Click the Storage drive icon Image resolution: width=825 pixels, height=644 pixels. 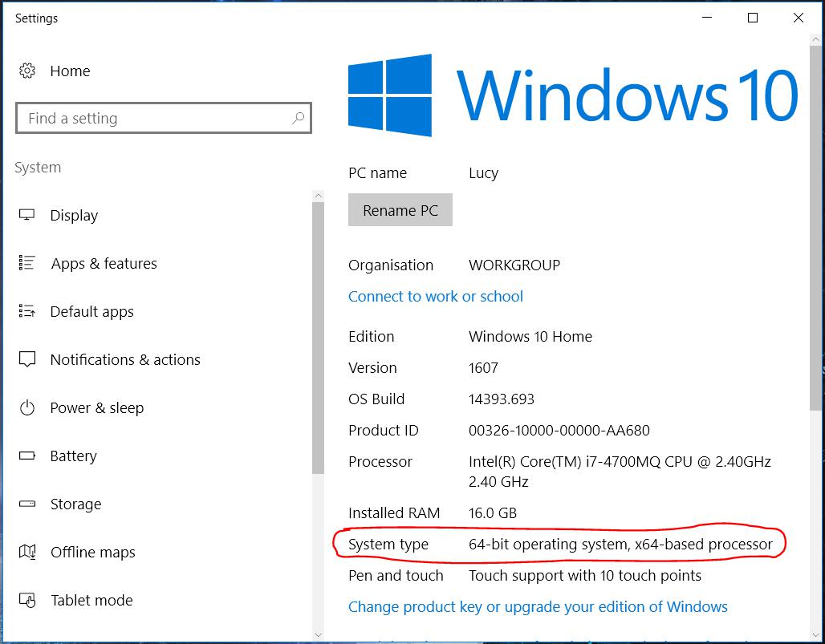point(26,504)
